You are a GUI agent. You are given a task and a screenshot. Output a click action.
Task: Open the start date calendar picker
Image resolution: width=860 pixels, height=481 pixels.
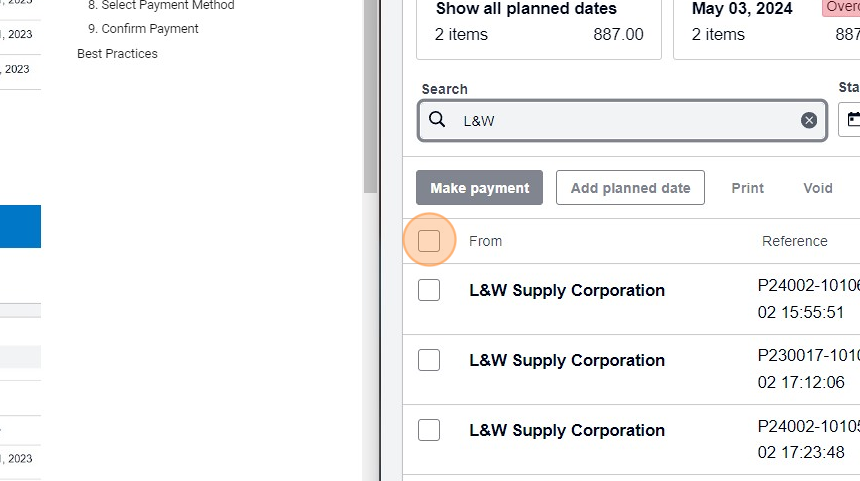pos(852,121)
